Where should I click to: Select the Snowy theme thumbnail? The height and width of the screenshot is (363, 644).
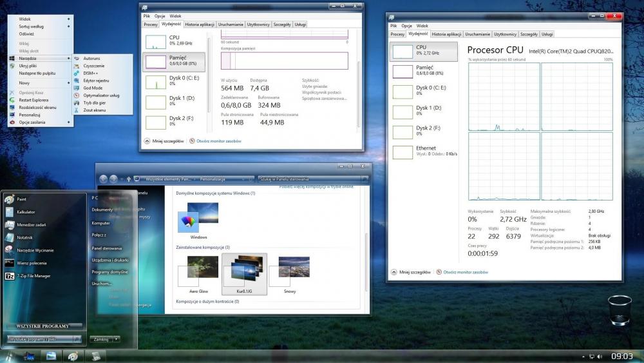tap(289, 274)
